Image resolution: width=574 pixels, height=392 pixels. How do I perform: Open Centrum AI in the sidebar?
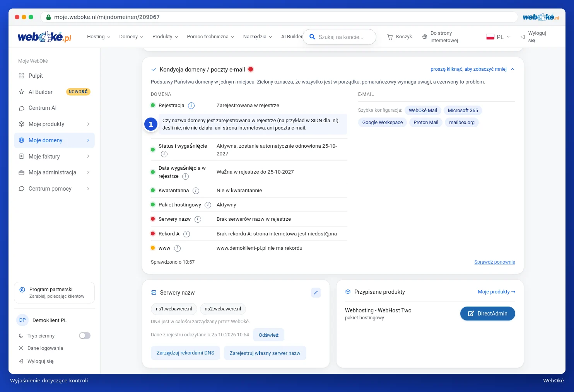54,108
